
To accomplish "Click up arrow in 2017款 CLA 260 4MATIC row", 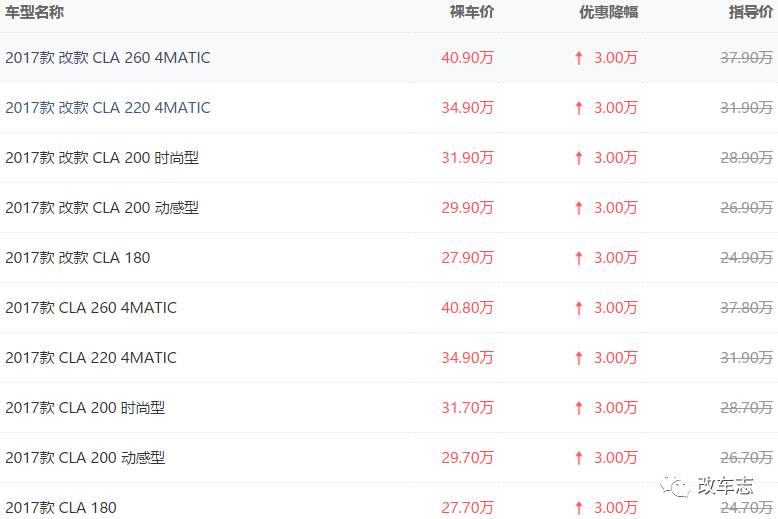I will coord(579,309).
